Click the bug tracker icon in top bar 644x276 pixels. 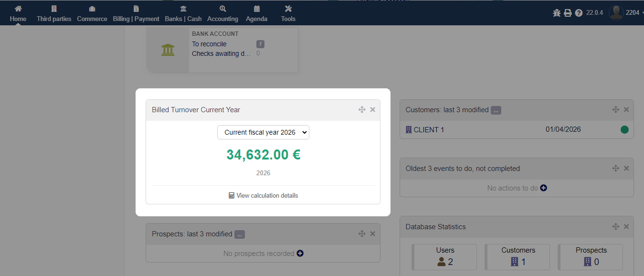point(557,13)
